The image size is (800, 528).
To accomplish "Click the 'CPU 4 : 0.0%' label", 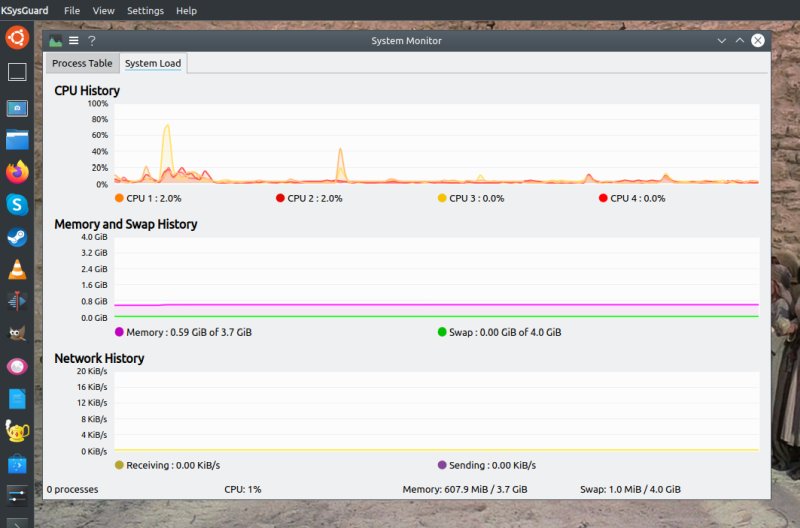I will click(638, 198).
